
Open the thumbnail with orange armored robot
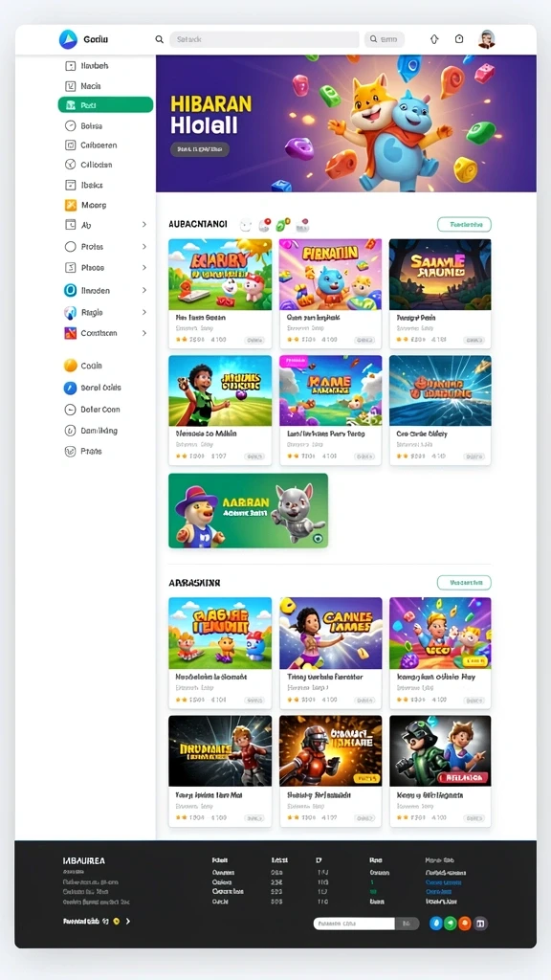point(330,750)
